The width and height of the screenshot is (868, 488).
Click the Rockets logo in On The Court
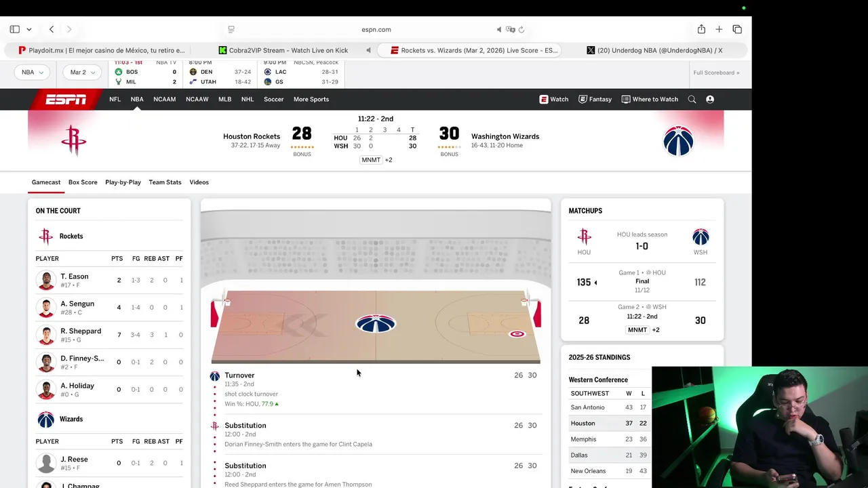[45, 236]
